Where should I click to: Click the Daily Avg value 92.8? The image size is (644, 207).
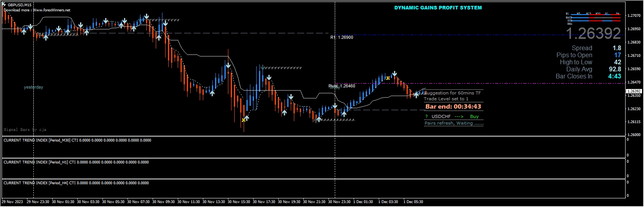(x=615, y=69)
